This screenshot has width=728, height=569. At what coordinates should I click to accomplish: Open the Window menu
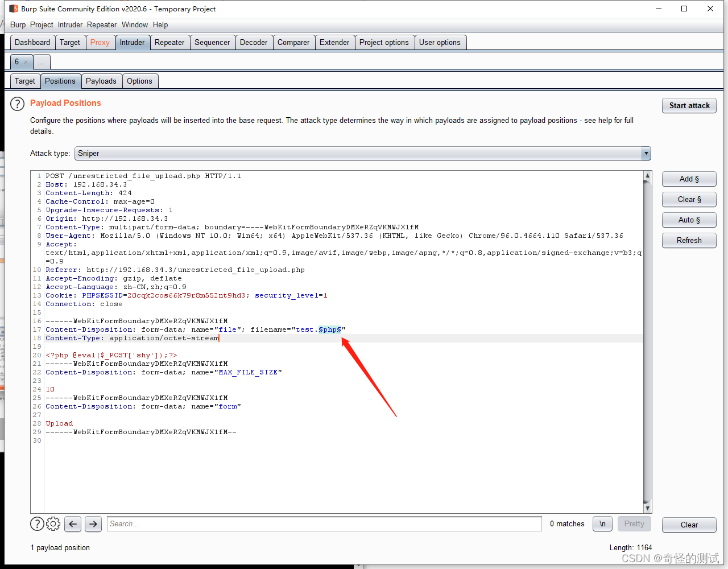(x=135, y=25)
